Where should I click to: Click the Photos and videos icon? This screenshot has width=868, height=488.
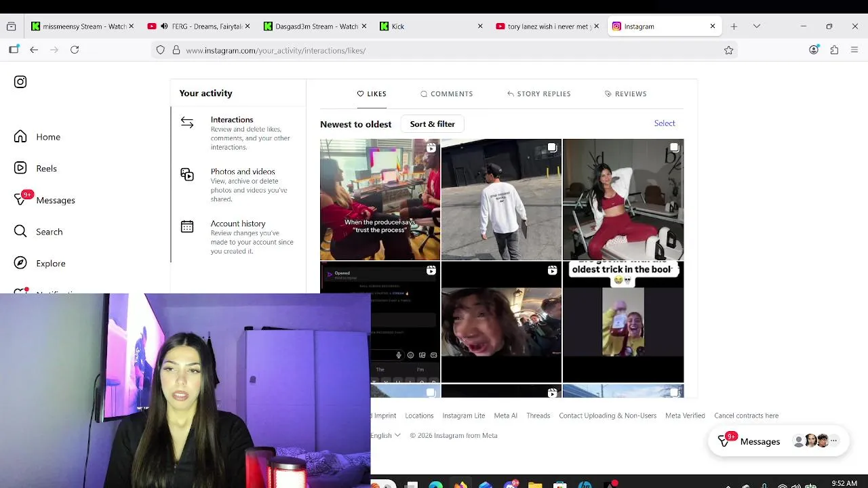pos(187,174)
